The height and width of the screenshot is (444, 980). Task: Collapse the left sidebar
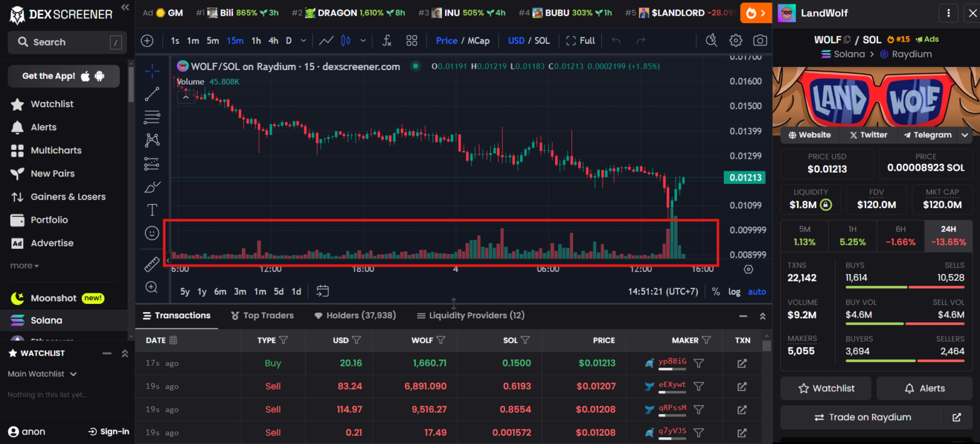tap(125, 7)
